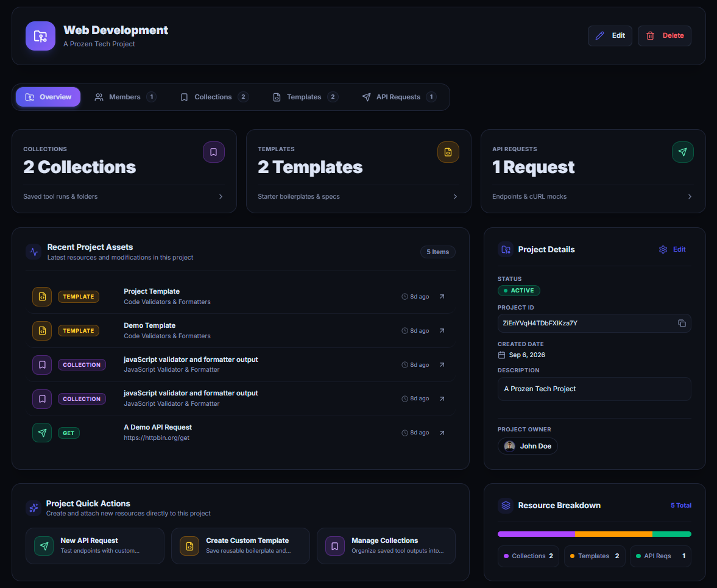Click the John Doe project owner chip
Viewport: 717px width, 588px height.
(527, 446)
